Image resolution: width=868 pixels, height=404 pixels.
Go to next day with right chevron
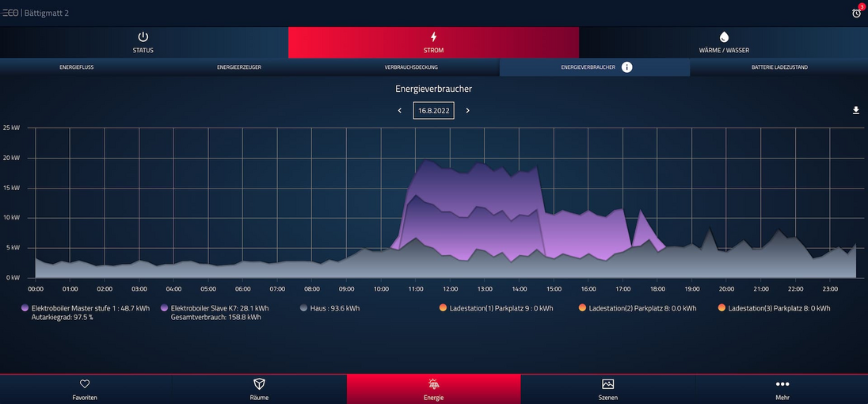point(468,111)
